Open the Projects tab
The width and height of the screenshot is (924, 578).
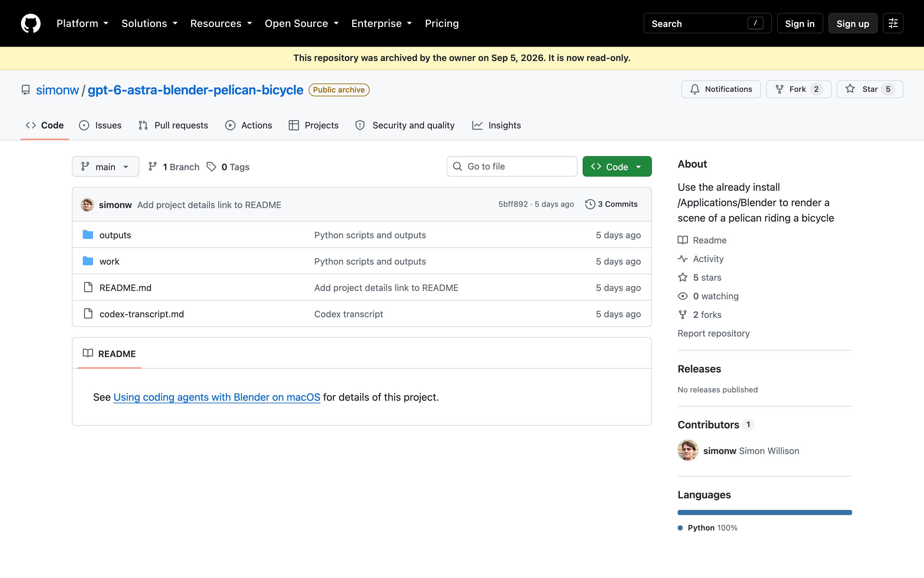tap(313, 125)
